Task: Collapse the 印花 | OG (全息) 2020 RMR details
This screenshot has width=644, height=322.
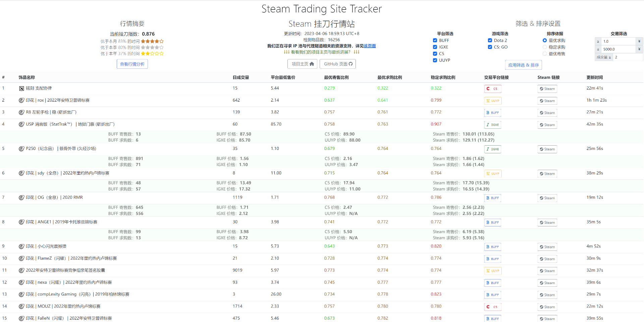Action: (322, 198)
